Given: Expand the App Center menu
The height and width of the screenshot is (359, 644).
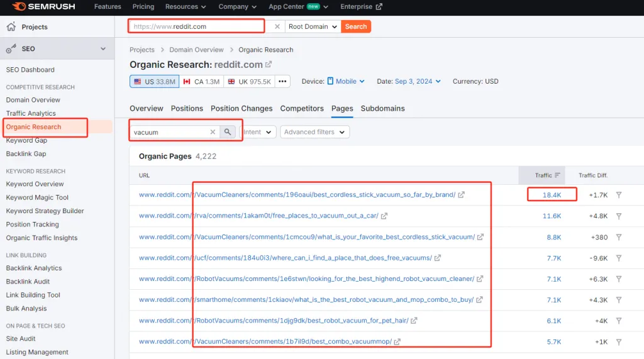Looking at the screenshot, I should [298, 6].
